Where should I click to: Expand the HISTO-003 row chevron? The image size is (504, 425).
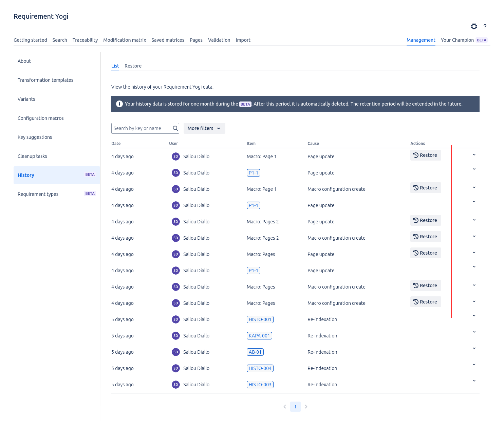[474, 381]
